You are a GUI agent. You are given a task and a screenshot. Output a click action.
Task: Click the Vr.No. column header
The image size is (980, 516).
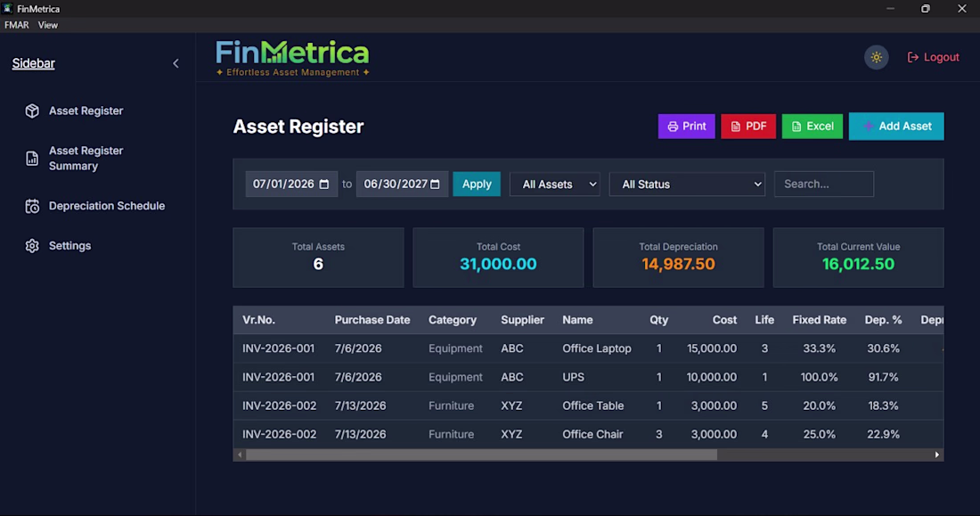[x=258, y=320]
